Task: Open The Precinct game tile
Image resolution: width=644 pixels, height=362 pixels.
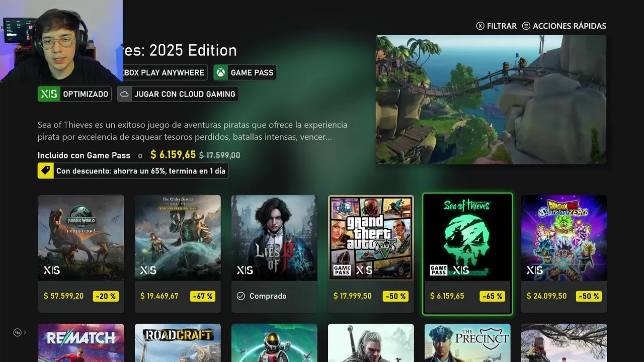Action: pyautogui.click(x=467, y=343)
